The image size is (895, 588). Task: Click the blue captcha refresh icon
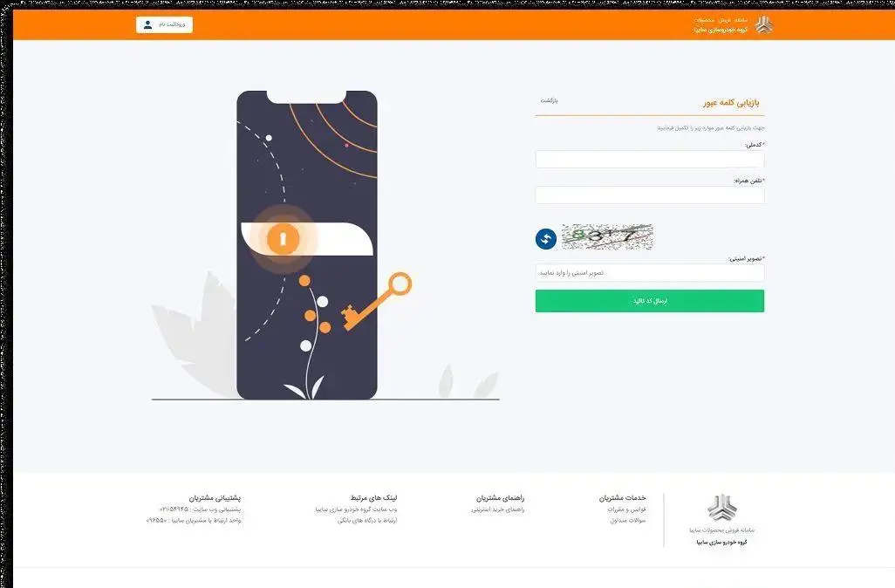(546, 239)
